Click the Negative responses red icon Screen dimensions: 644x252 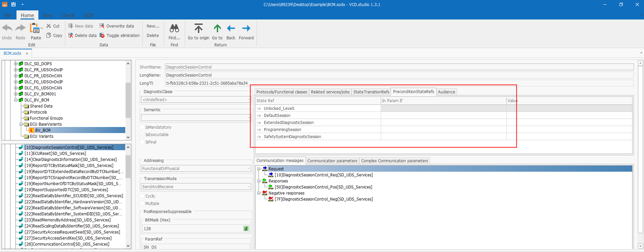point(265,193)
